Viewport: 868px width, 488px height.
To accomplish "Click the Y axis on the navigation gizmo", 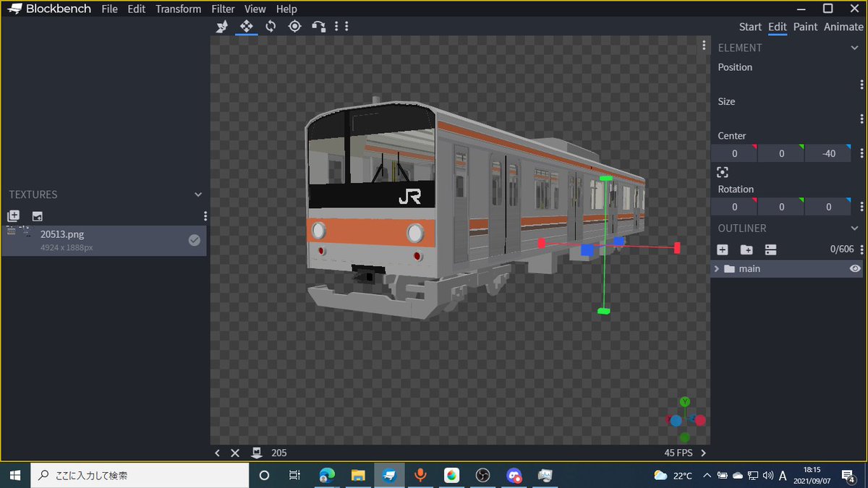I will (x=685, y=402).
